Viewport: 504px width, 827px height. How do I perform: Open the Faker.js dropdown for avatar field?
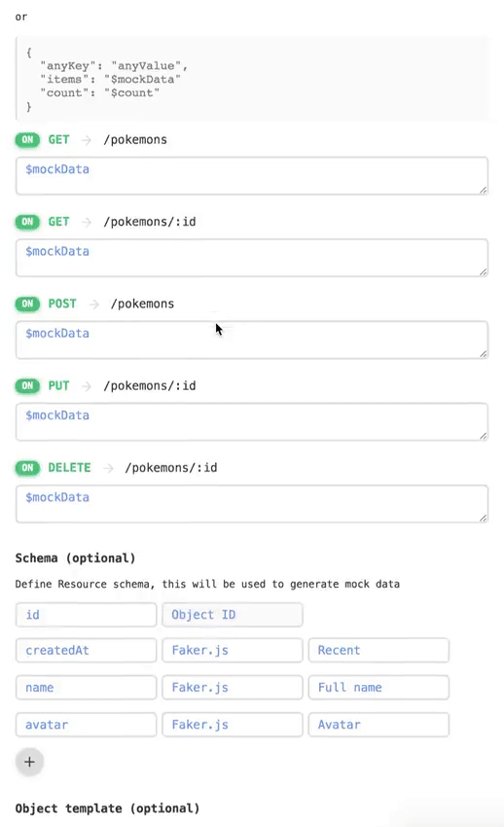(x=233, y=725)
